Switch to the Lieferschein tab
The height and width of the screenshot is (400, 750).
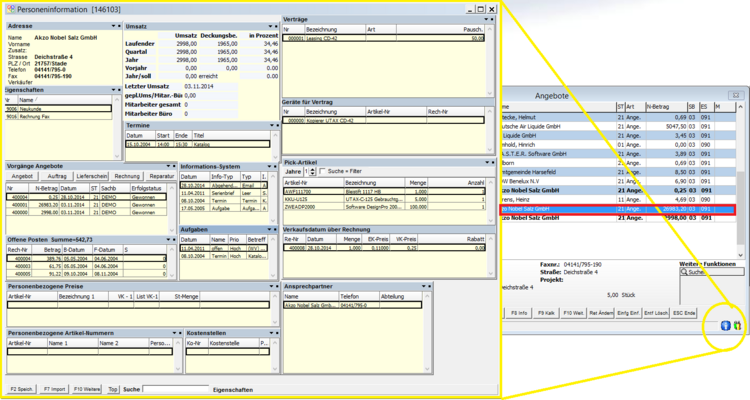point(91,176)
